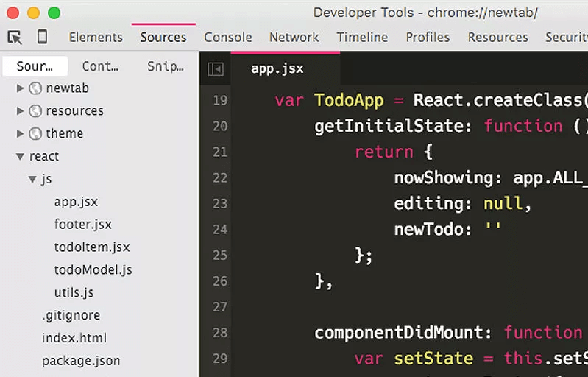
Task: Collapse the react folder arrow
Action: pyautogui.click(x=20, y=156)
